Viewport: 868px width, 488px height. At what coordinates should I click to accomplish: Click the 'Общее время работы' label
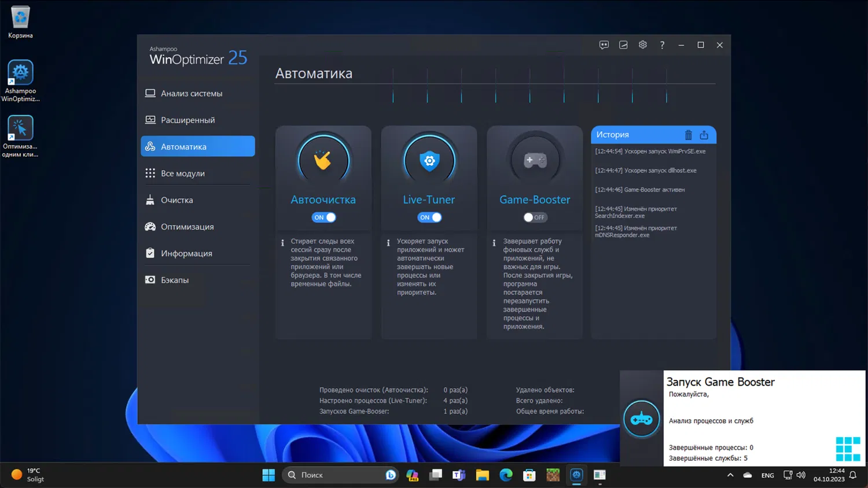[x=550, y=412]
